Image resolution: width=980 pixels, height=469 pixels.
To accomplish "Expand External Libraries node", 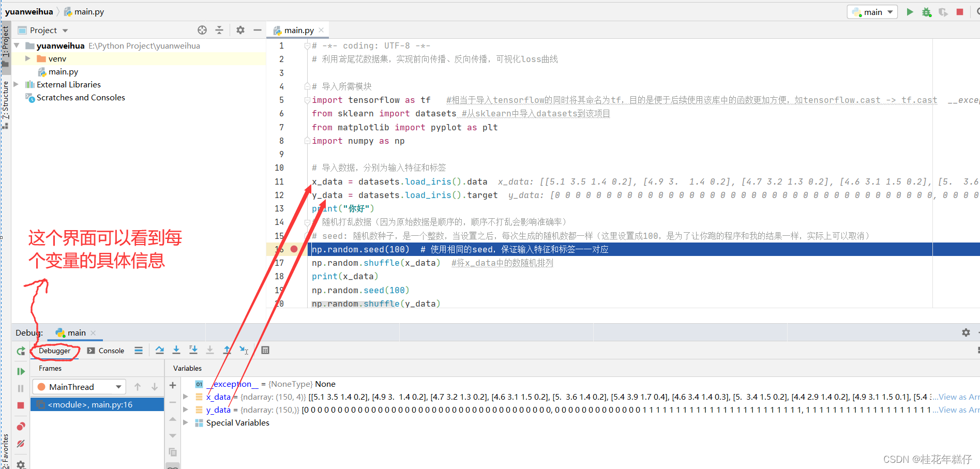I will 16,84.
